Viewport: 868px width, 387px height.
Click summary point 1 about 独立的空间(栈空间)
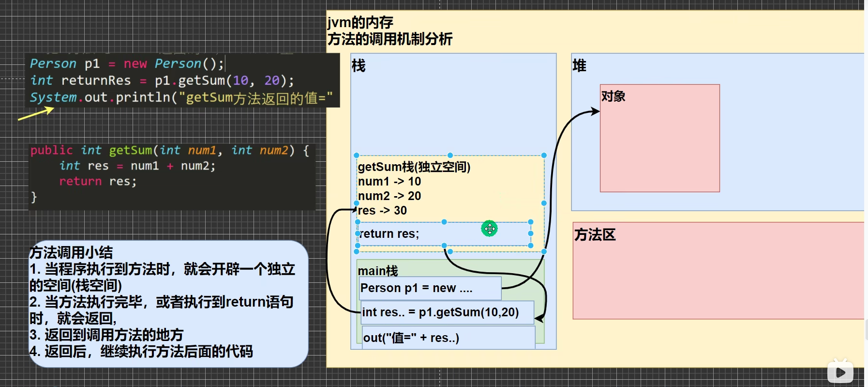162,277
